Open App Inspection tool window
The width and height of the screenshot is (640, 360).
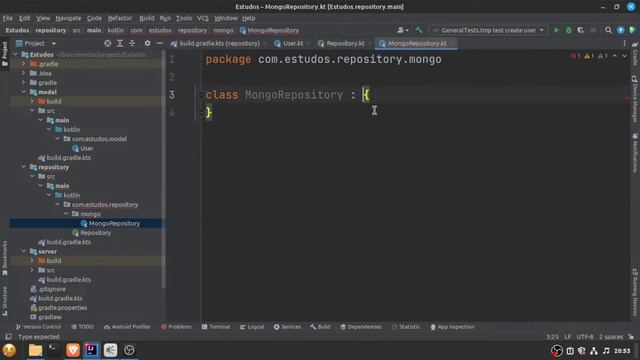pos(452,327)
